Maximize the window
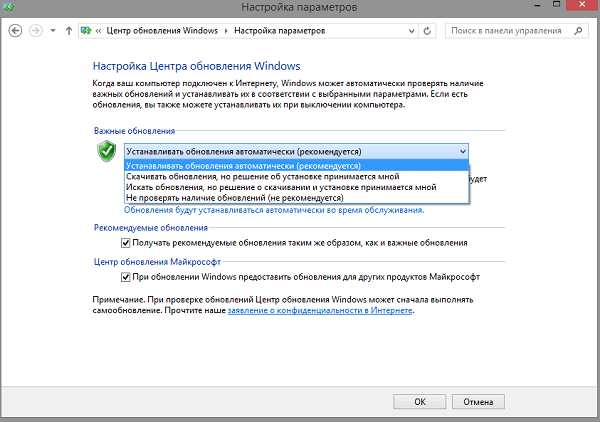 557,5
